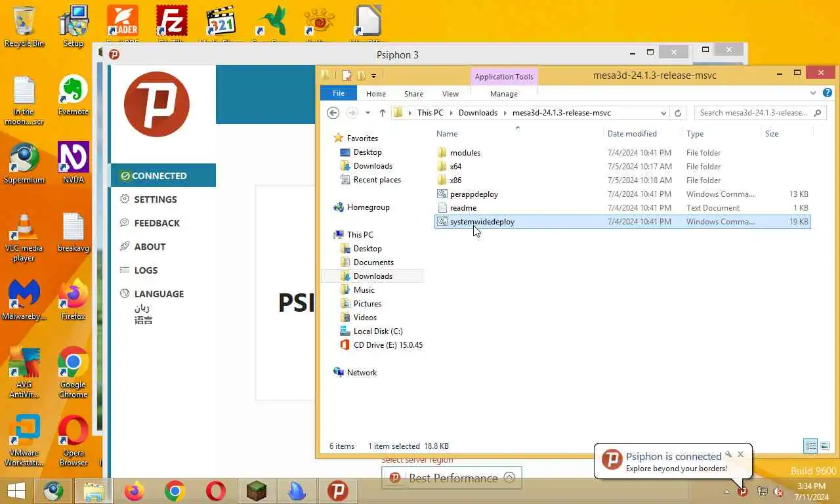Select the readme text document
This screenshot has width=840, height=504.
click(x=463, y=208)
